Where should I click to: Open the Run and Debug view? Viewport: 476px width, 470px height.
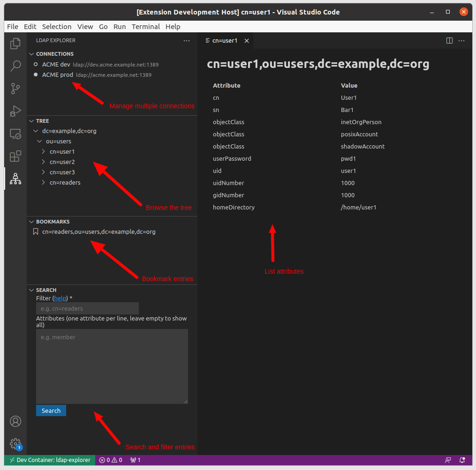pyautogui.click(x=15, y=111)
